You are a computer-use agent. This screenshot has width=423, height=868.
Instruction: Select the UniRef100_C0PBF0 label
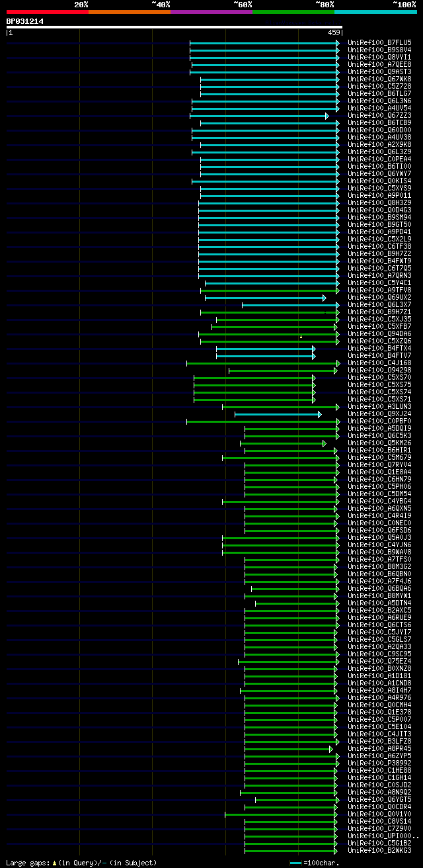[379, 421]
